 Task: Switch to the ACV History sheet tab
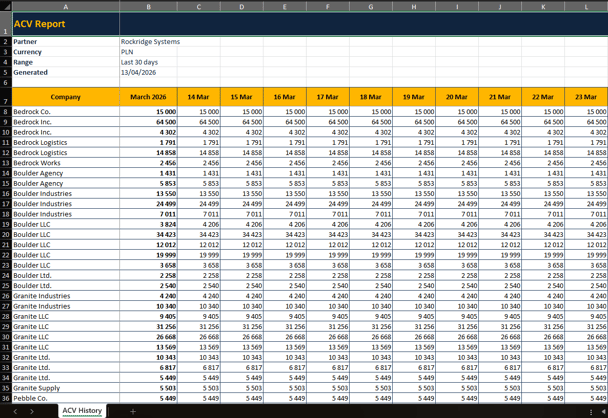click(82, 411)
